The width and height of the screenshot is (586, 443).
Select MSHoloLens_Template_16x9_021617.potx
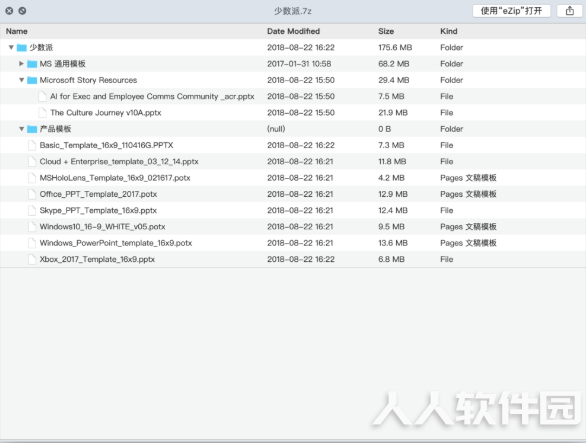[115, 178]
